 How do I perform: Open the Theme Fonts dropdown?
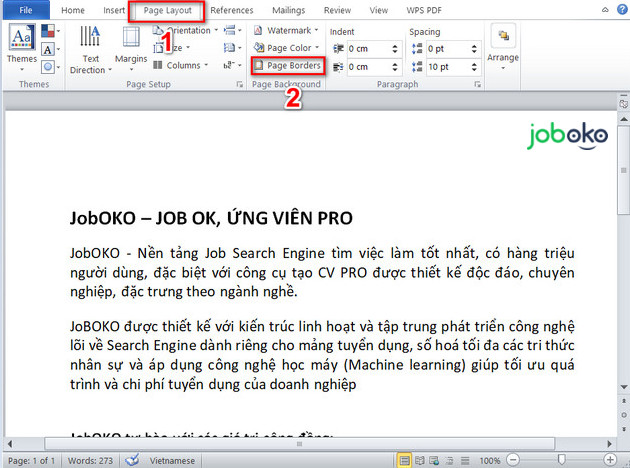click(51, 49)
